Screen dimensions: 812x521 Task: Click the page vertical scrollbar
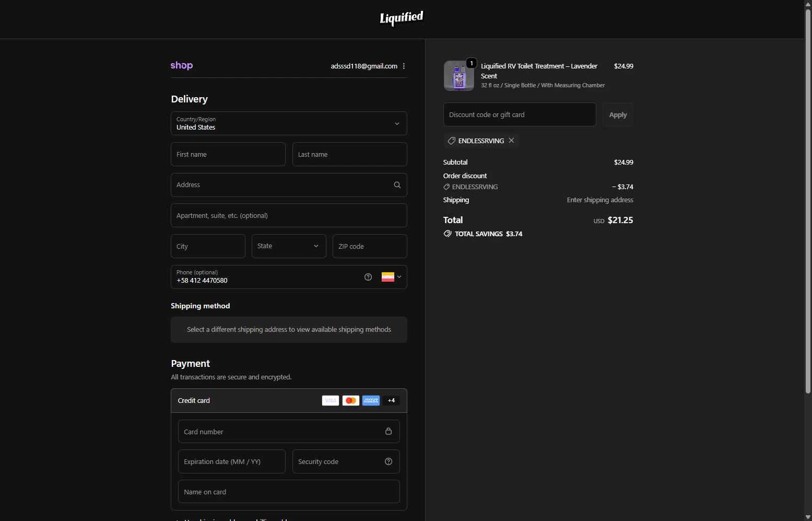click(x=808, y=201)
